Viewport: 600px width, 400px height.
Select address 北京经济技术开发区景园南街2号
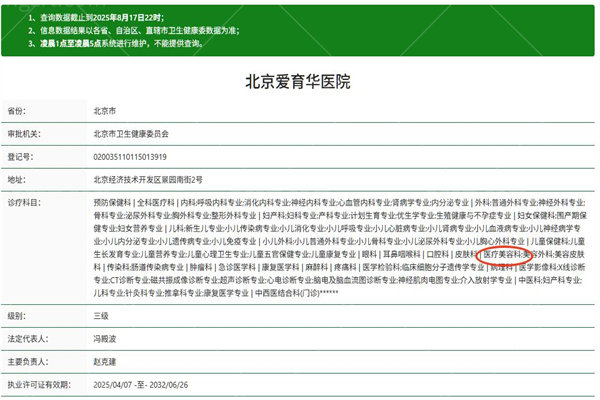(148, 180)
